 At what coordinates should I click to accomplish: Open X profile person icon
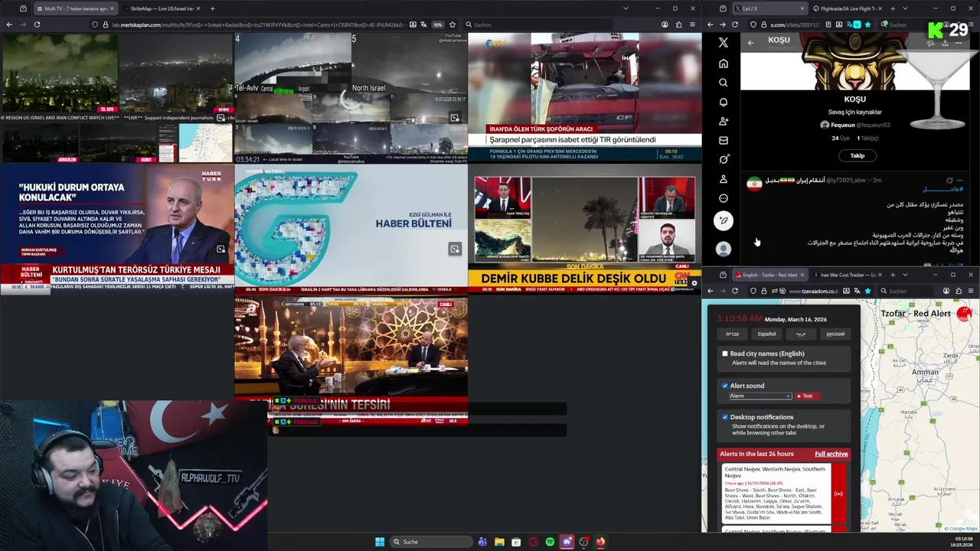click(x=724, y=179)
